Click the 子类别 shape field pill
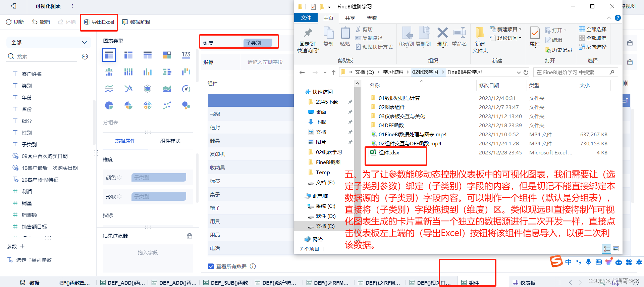Image resolution: width=644 pixels, height=287 pixels. tap(159, 196)
